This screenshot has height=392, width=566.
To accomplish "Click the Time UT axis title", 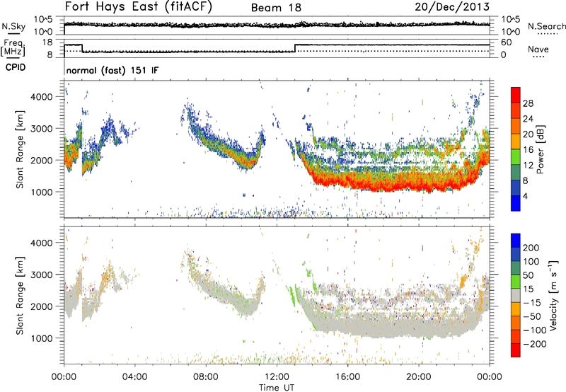I will point(277,388).
